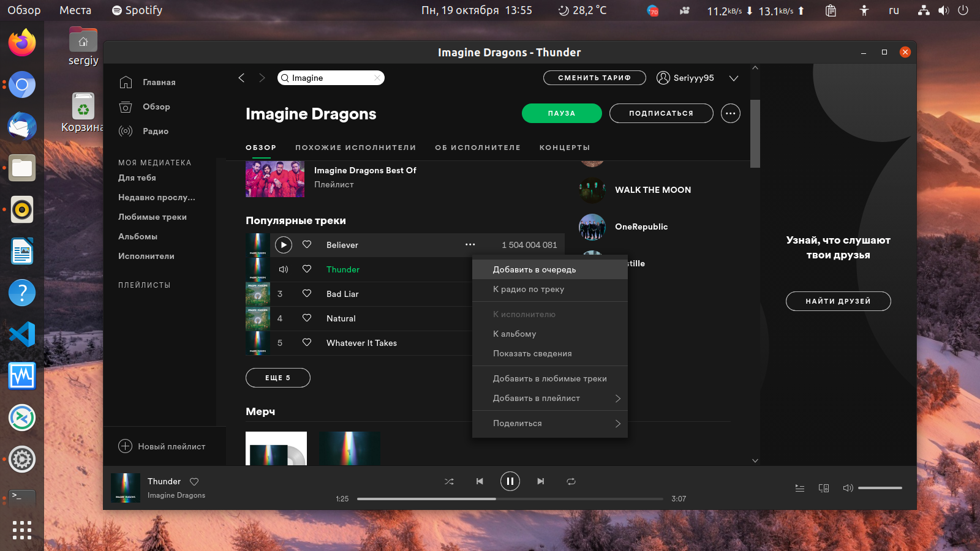Toggle repeat mode

pyautogui.click(x=571, y=481)
